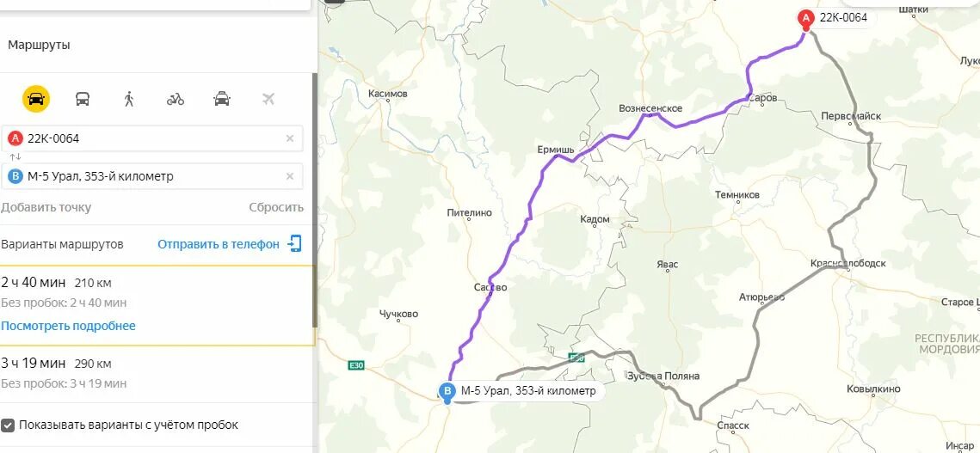The width and height of the screenshot is (980, 453).
Task: Select the car route mode icon
Action: pyautogui.click(x=36, y=99)
